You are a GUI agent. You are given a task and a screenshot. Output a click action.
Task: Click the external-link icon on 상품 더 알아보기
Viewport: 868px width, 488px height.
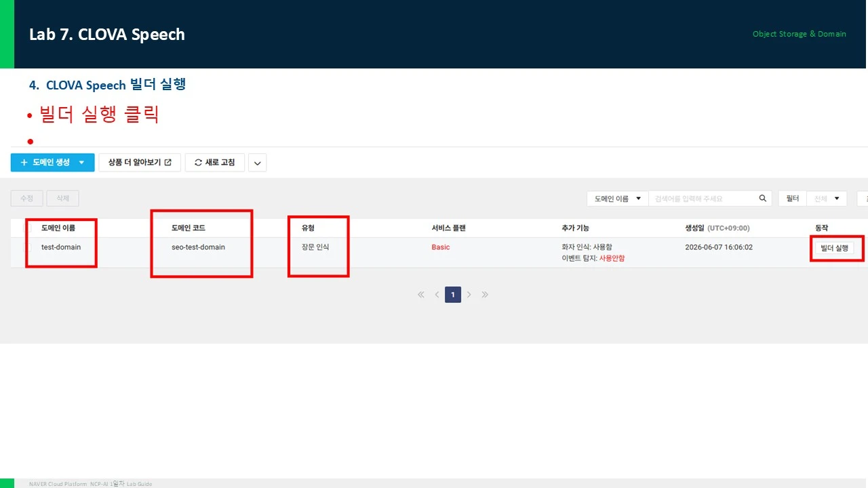pos(168,163)
